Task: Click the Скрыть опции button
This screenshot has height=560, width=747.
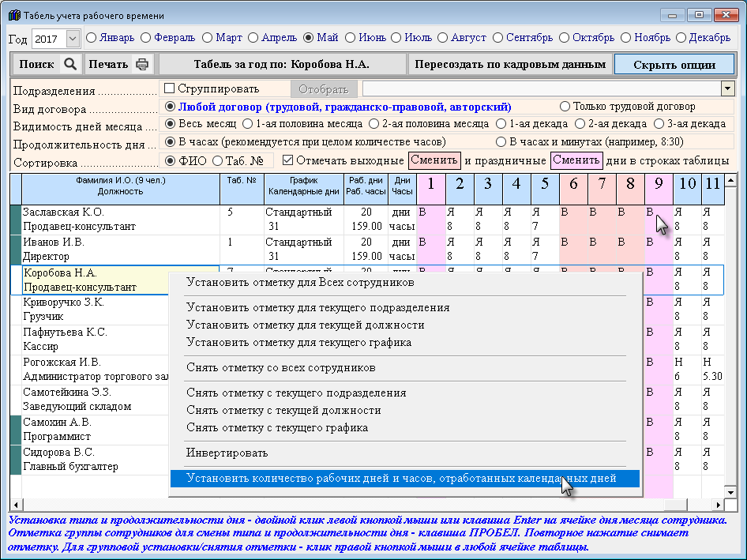Action: [674, 64]
